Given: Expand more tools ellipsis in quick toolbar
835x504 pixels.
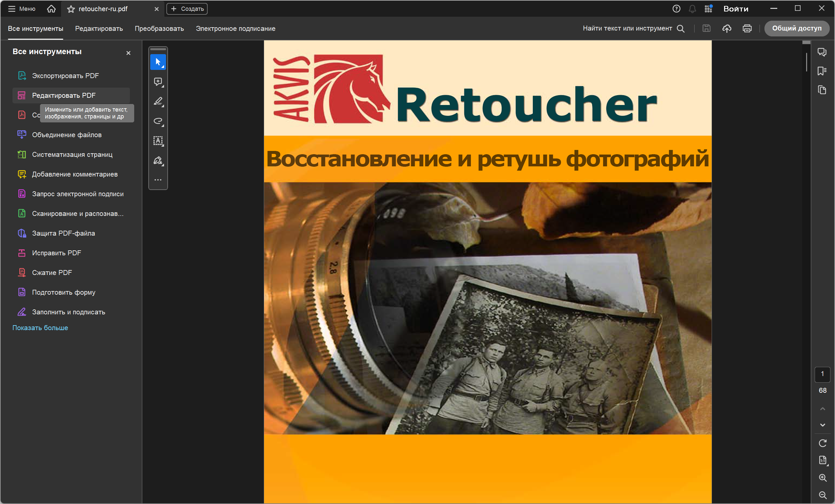Looking at the screenshot, I should (x=158, y=180).
